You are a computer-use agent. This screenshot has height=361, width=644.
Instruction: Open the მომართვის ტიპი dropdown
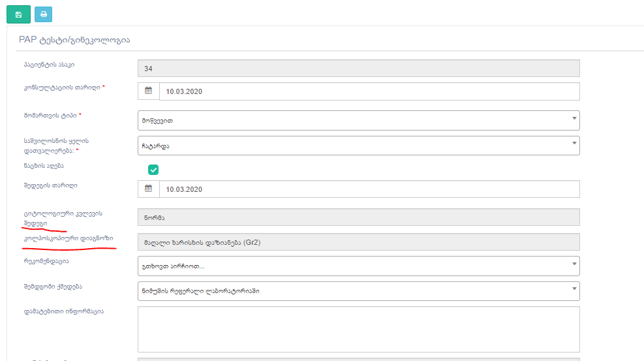coord(358,120)
